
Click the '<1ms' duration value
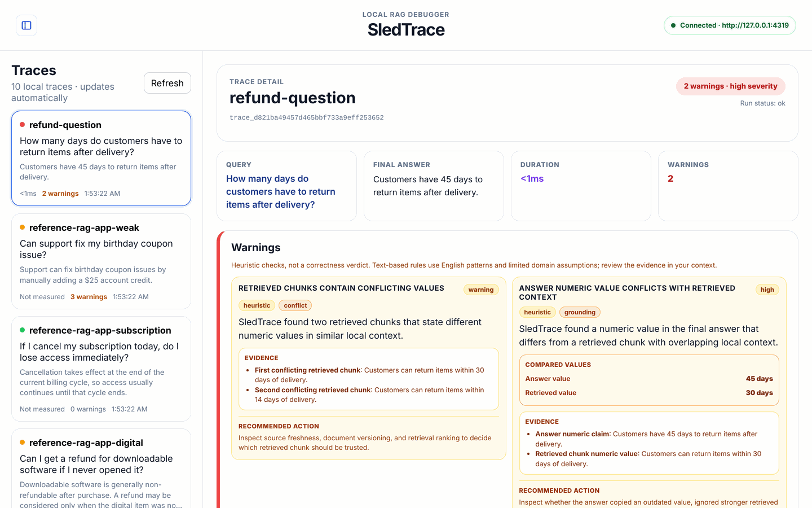point(532,179)
